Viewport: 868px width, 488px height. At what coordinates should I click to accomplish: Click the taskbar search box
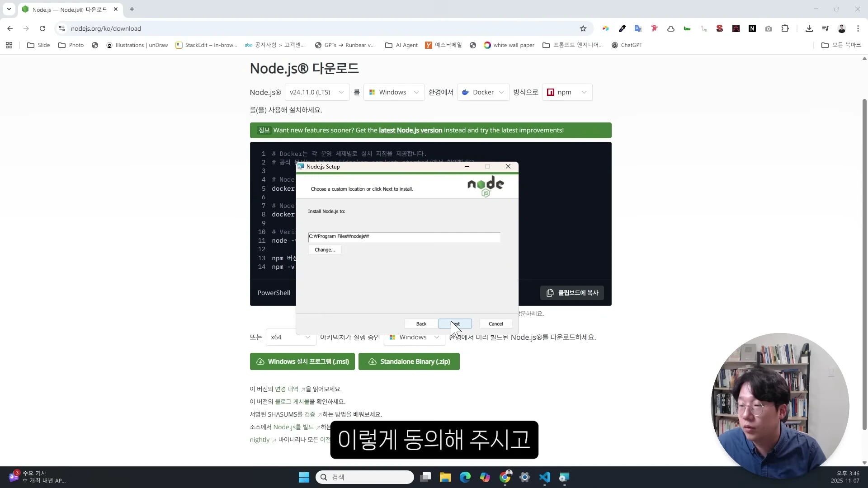tap(364, 477)
